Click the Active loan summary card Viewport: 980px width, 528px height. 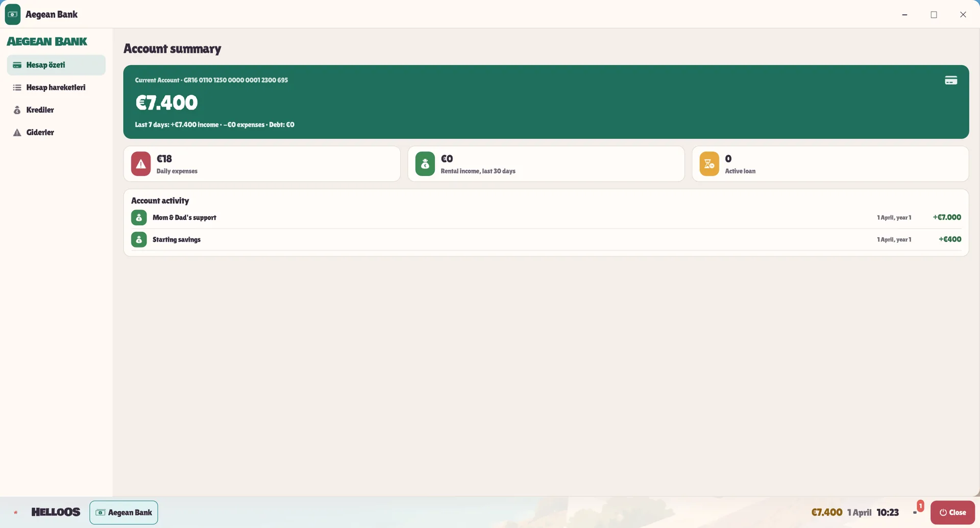click(830, 164)
